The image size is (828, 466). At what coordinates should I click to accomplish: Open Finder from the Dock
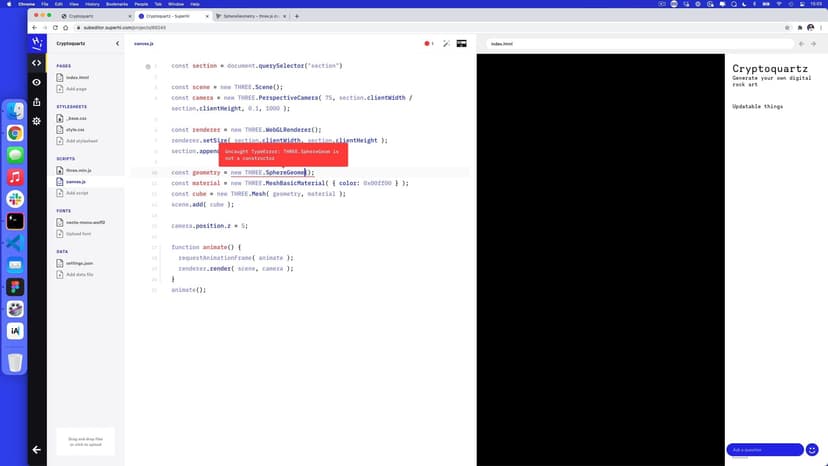point(15,111)
